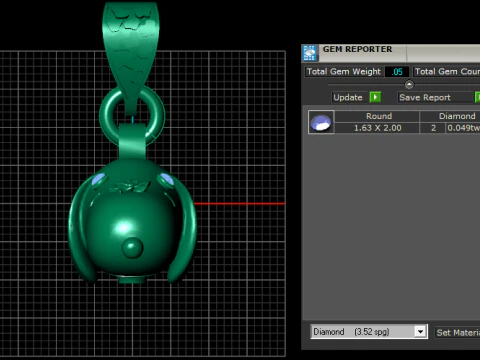
Task: Click the Gem Reporter panel icon
Action: pos(310,53)
